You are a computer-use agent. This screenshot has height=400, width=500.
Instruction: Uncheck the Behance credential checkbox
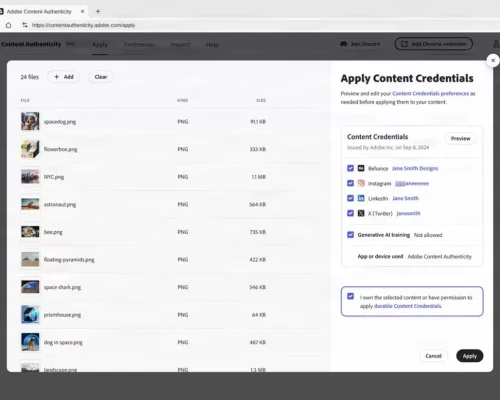pos(350,168)
